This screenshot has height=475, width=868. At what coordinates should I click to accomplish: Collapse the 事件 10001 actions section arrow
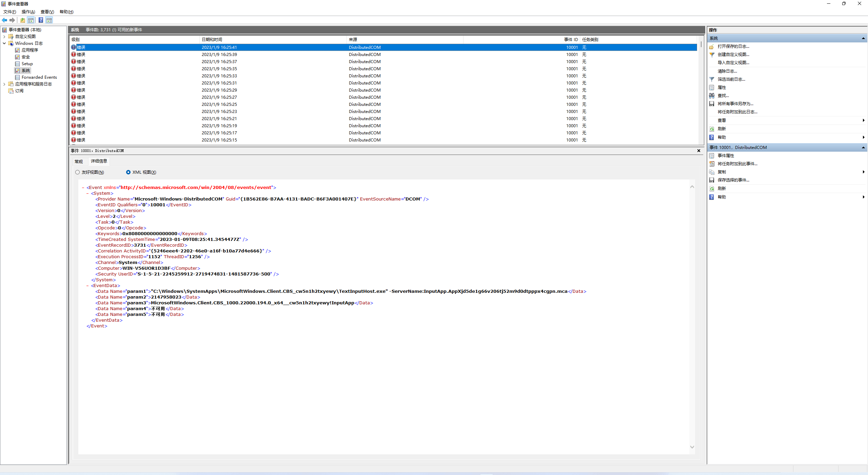[x=863, y=148]
